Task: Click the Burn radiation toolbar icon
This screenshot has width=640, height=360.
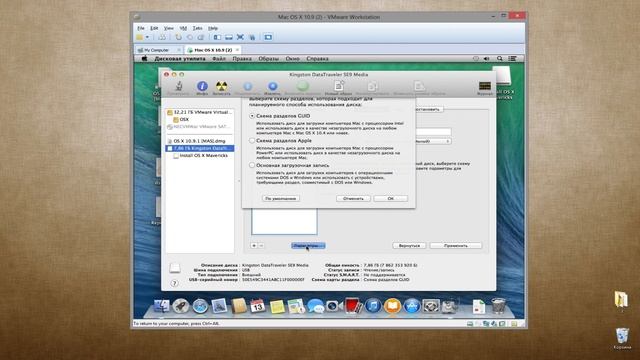Action: [221, 87]
